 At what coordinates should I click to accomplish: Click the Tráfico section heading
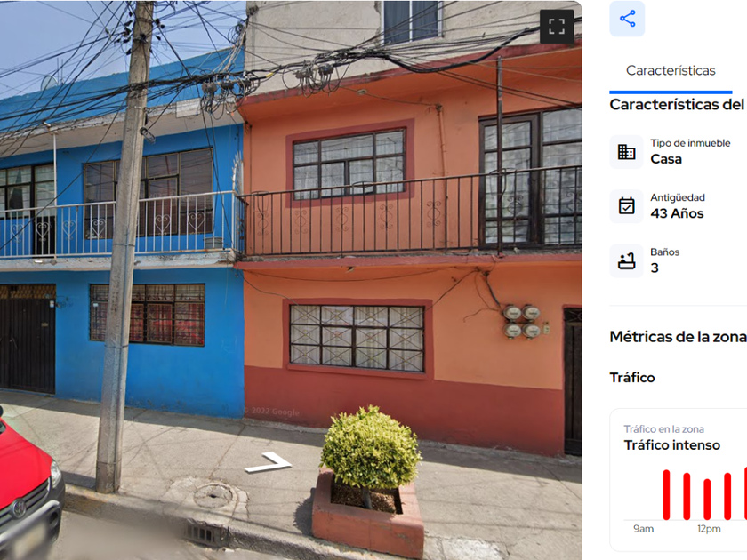click(632, 377)
